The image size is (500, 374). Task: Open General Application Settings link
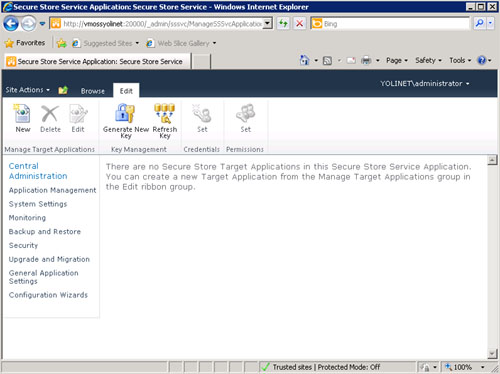(44, 277)
